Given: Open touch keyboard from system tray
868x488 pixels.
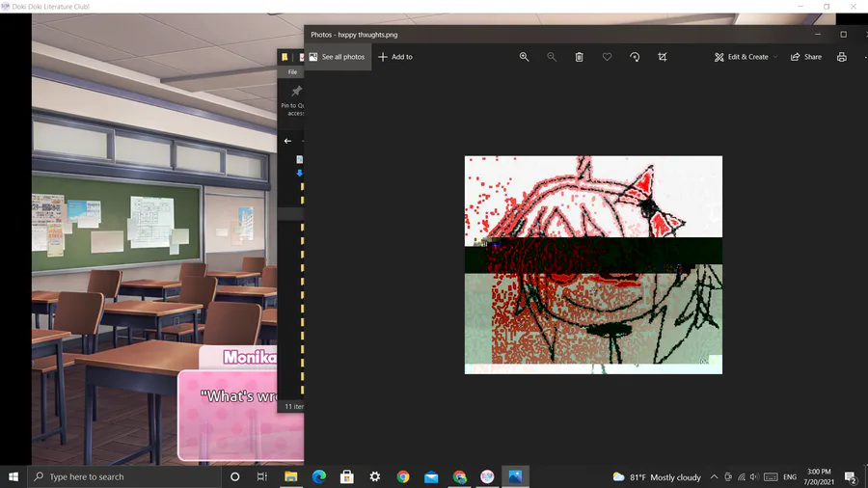Looking at the screenshot, I should point(771,477).
